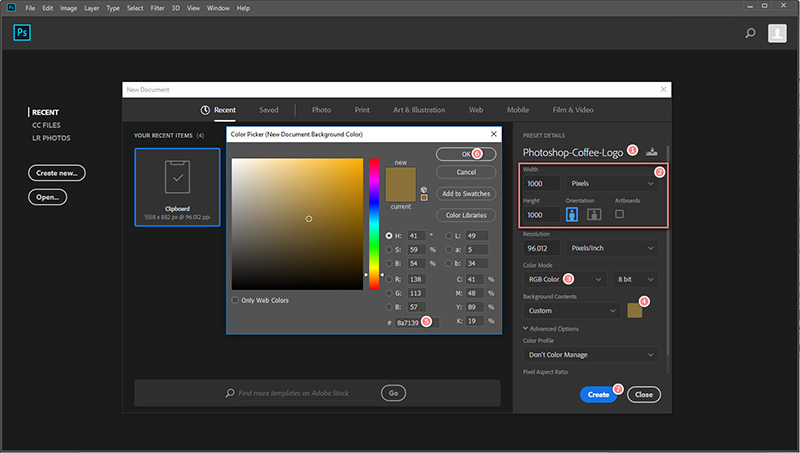Enable the Artboards checkbox

coord(620,214)
